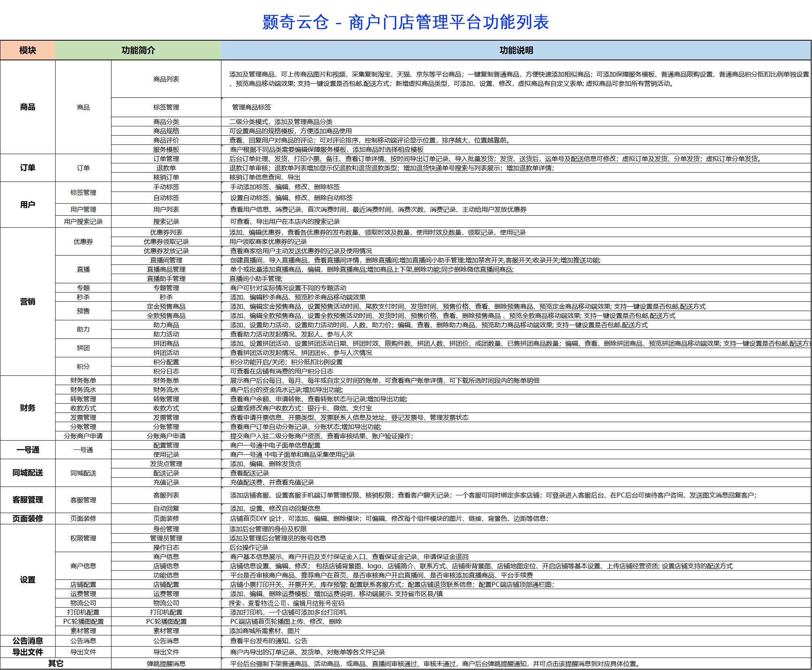Select the 退款单 cell
This screenshot has height=670, width=812.
coord(166,168)
